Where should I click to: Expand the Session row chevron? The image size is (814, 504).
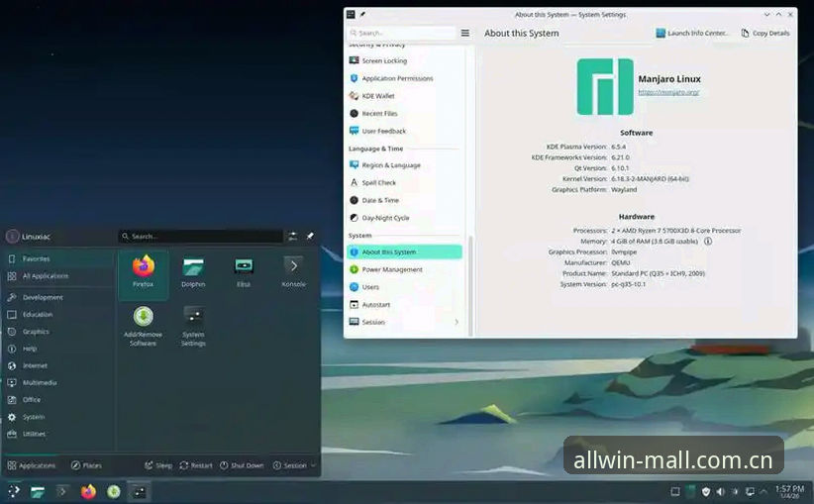pyautogui.click(x=457, y=322)
